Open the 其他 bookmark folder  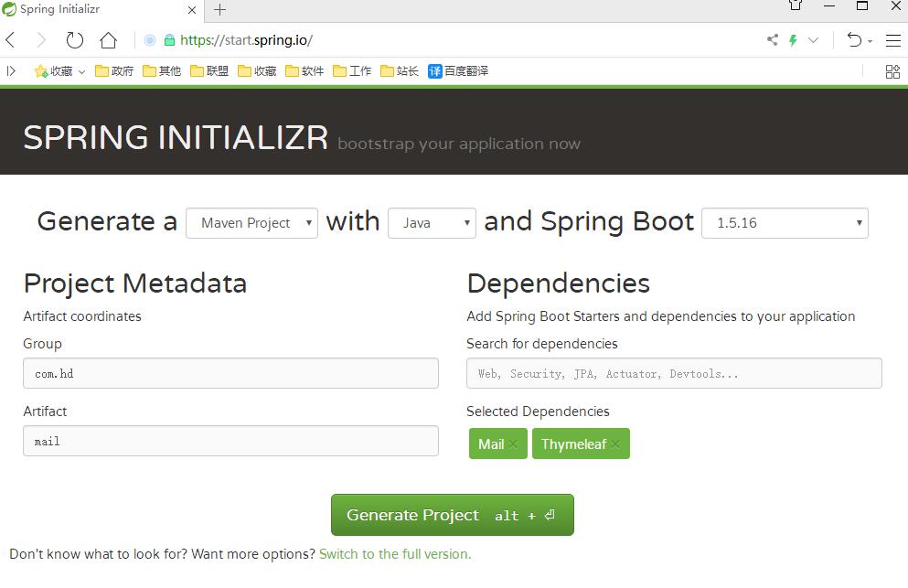click(162, 71)
